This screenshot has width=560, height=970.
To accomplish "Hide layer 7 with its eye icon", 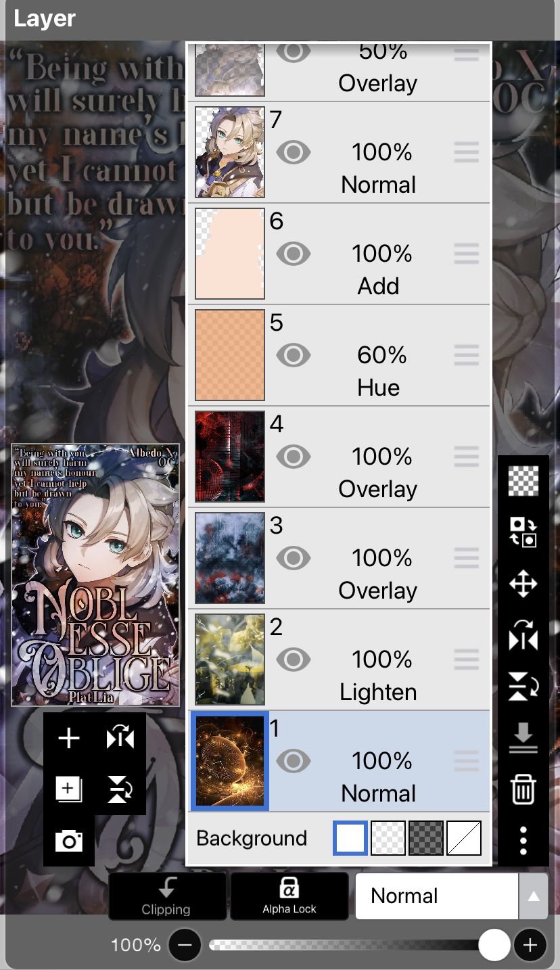I will pyautogui.click(x=294, y=152).
